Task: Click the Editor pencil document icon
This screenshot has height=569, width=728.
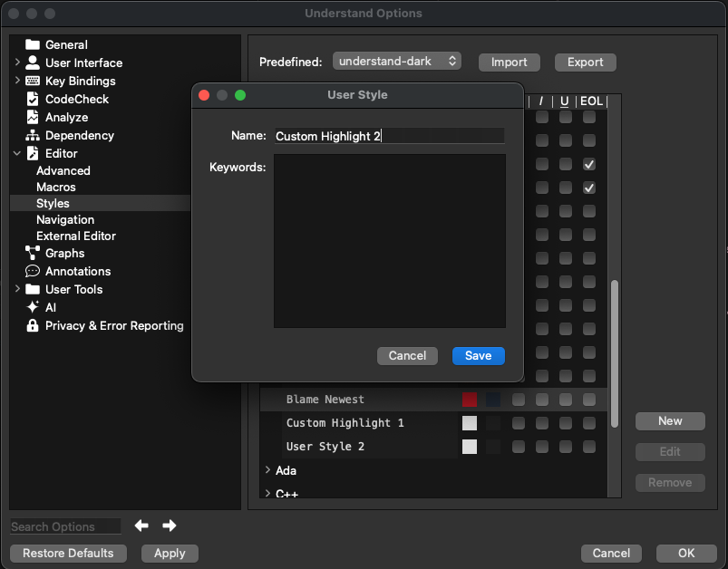Action: coord(33,153)
